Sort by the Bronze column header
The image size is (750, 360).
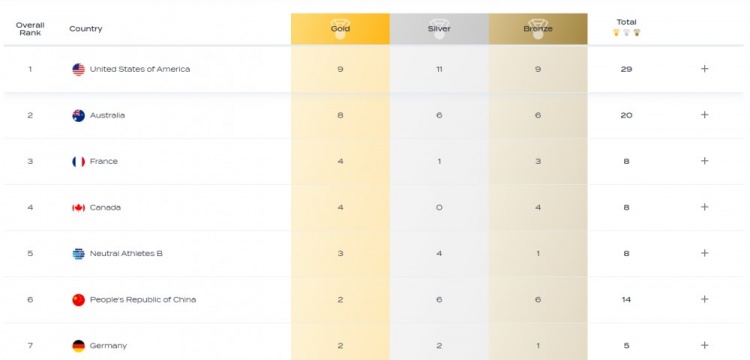tap(538, 29)
